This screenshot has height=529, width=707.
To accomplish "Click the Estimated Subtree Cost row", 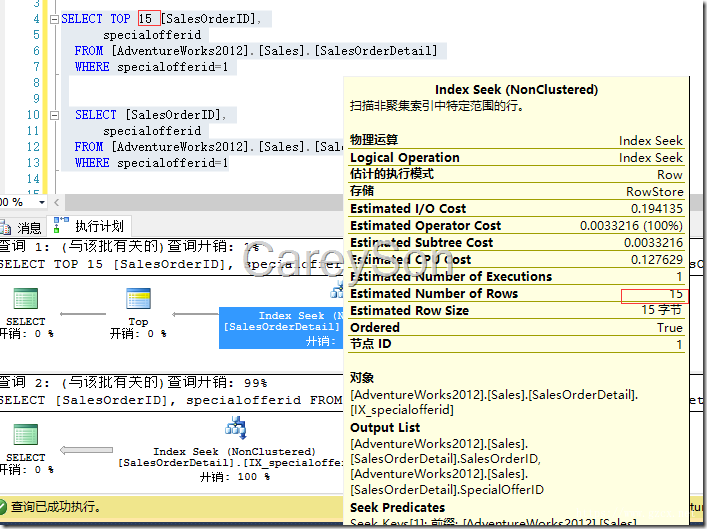I will pyautogui.click(x=517, y=243).
